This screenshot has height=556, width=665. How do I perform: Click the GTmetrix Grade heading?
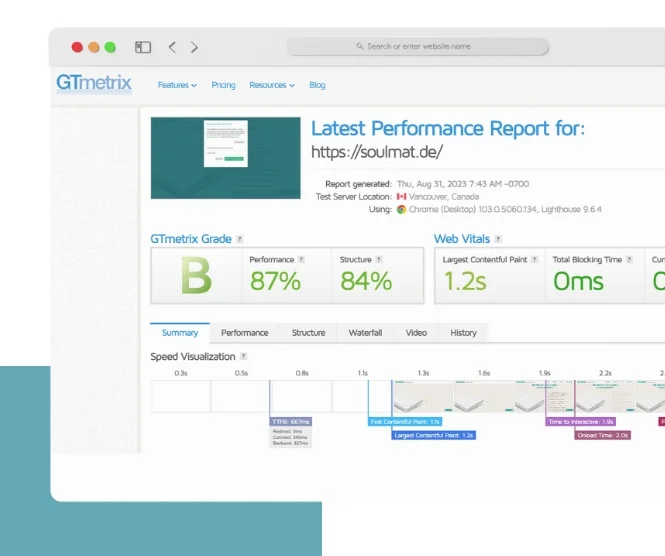[191, 239]
